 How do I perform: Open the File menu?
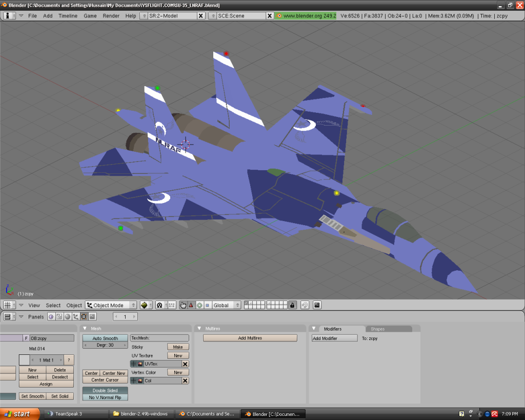[32, 16]
